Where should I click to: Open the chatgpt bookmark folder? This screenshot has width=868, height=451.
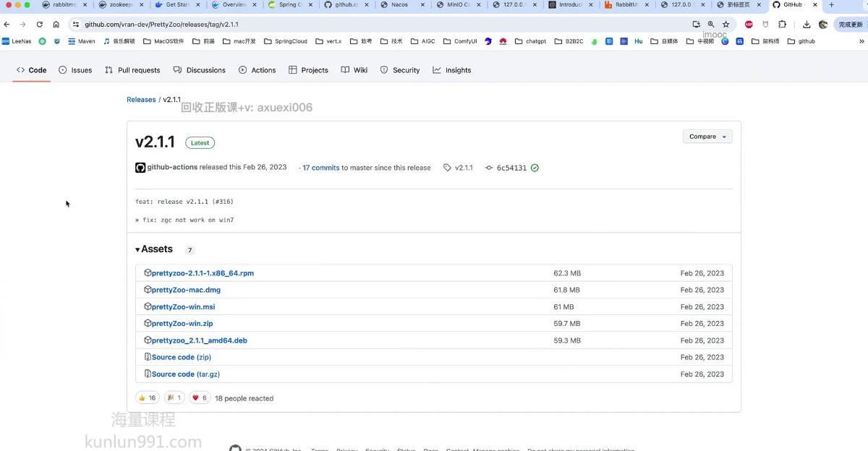pos(530,41)
